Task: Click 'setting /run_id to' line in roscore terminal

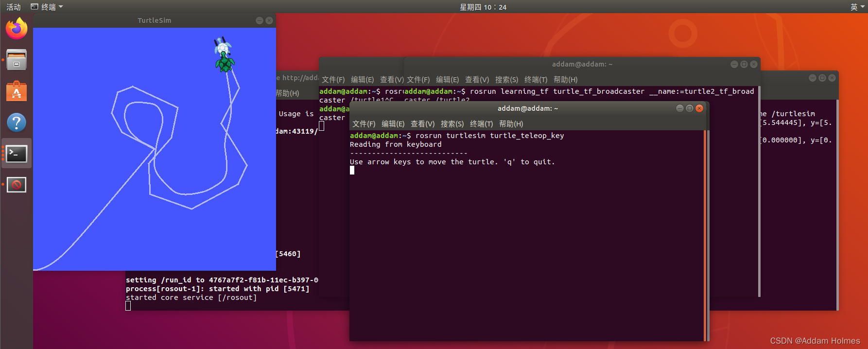Action: (222, 280)
